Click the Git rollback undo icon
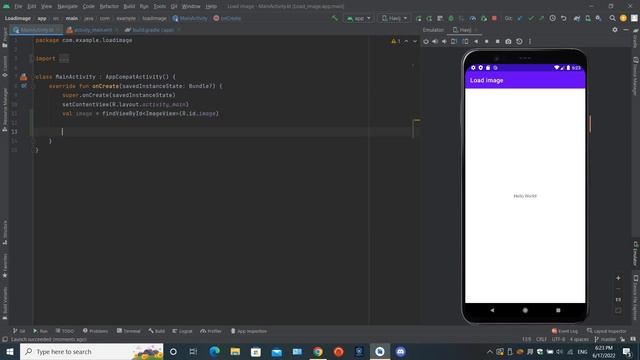This screenshot has width=640, height=360. click(563, 18)
